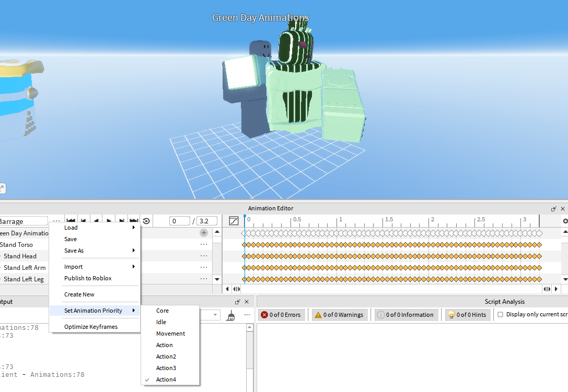Clear the Output window with the broom icon
Screen dimensions: 568x392
tap(231, 315)
